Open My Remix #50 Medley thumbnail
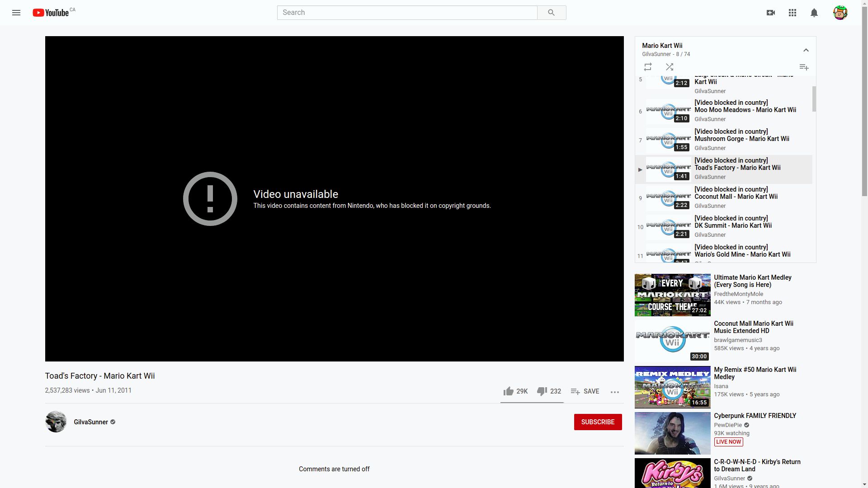Image resolution: width=868 pixels, height=488 pixels. 672,387
